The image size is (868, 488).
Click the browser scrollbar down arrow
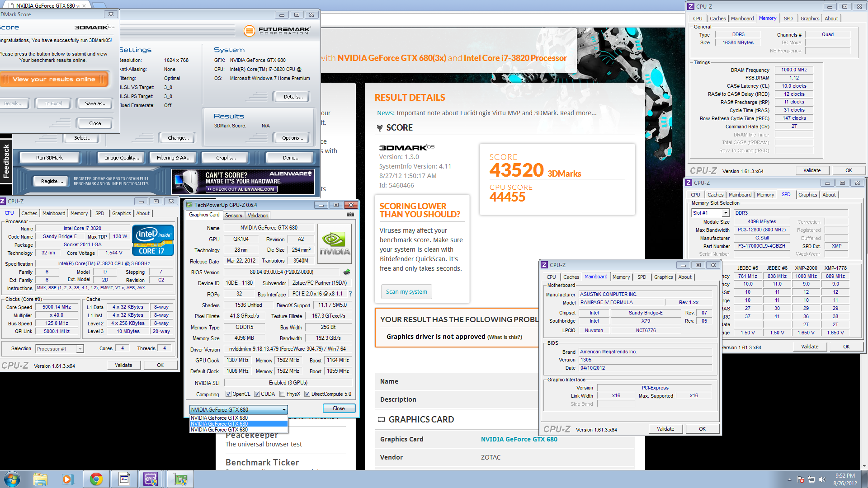tap(864, 466)
